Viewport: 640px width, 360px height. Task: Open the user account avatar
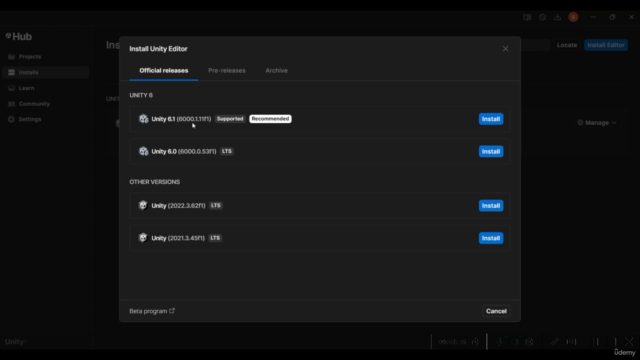[x=573, y=17]
